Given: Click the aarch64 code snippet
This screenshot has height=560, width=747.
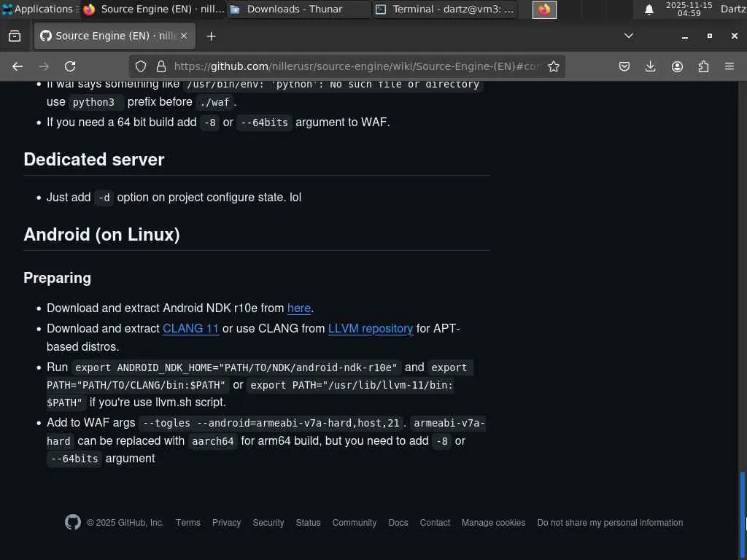Looking at the screenshot, I should 213,441.
